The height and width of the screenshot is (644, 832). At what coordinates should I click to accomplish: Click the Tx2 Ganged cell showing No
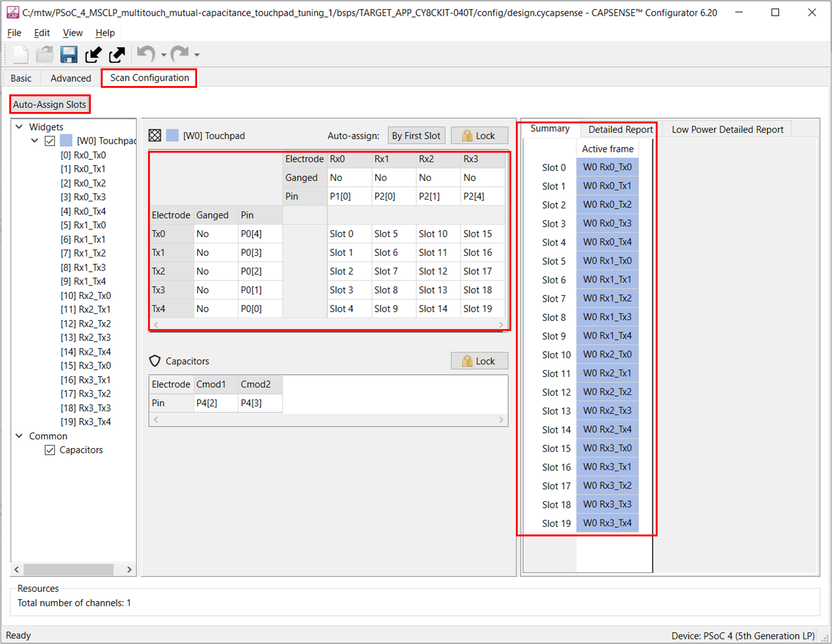click(216, 271)
